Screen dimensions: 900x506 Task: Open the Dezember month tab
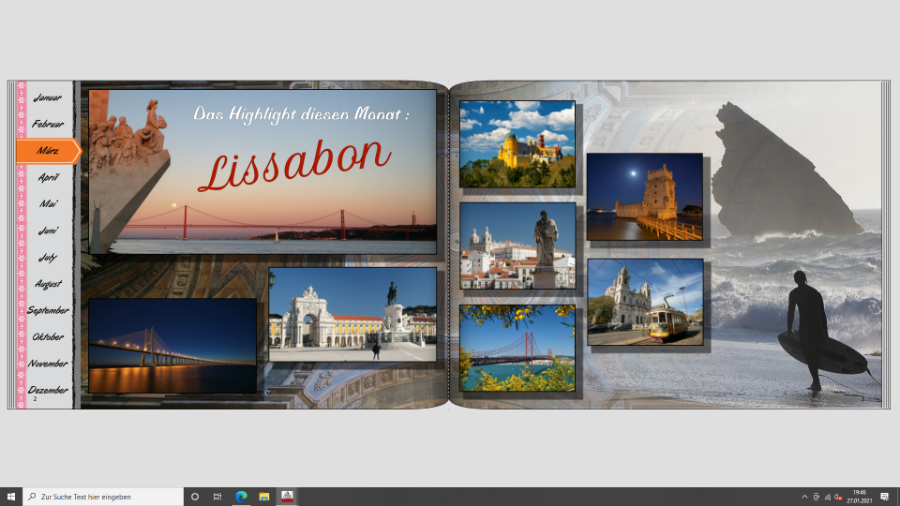click(x=47, y=390)
